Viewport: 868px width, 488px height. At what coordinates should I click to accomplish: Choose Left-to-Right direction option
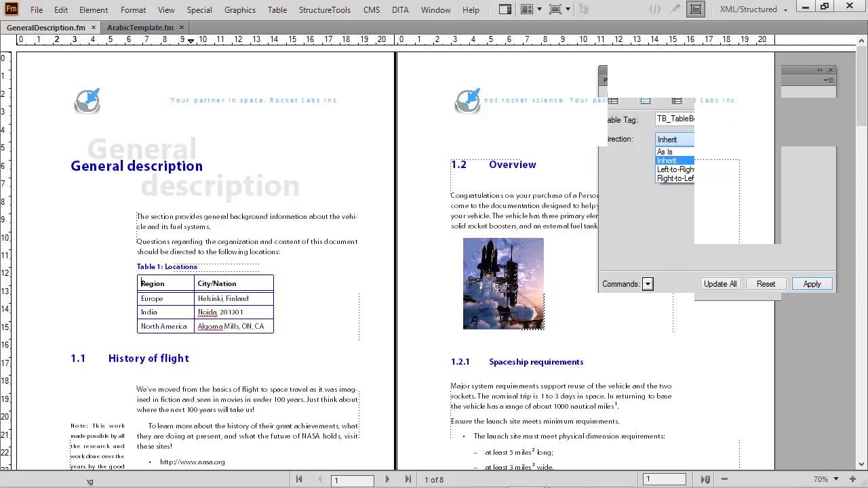point(675,169)
